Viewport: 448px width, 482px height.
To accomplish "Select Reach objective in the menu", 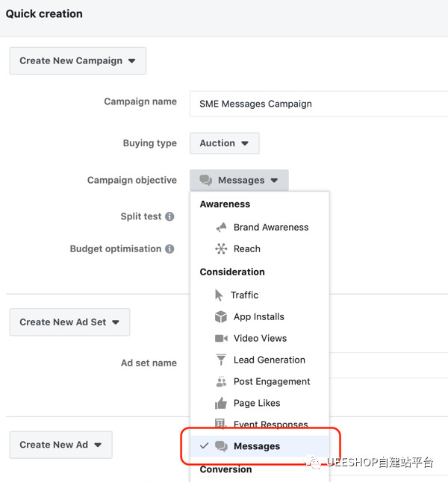I will pos(246,249).
